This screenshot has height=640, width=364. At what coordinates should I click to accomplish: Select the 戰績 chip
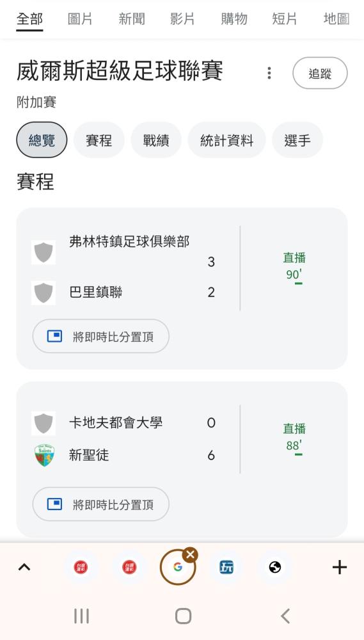click(156, 140)
